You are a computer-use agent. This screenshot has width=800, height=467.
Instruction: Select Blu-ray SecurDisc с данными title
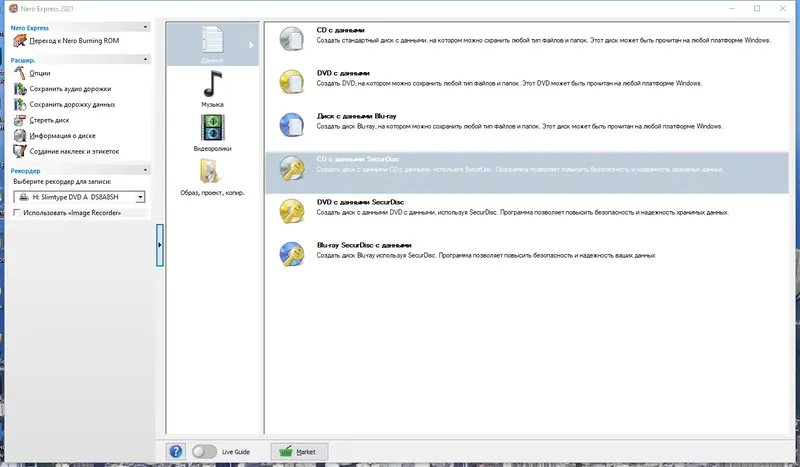[364, 245]
